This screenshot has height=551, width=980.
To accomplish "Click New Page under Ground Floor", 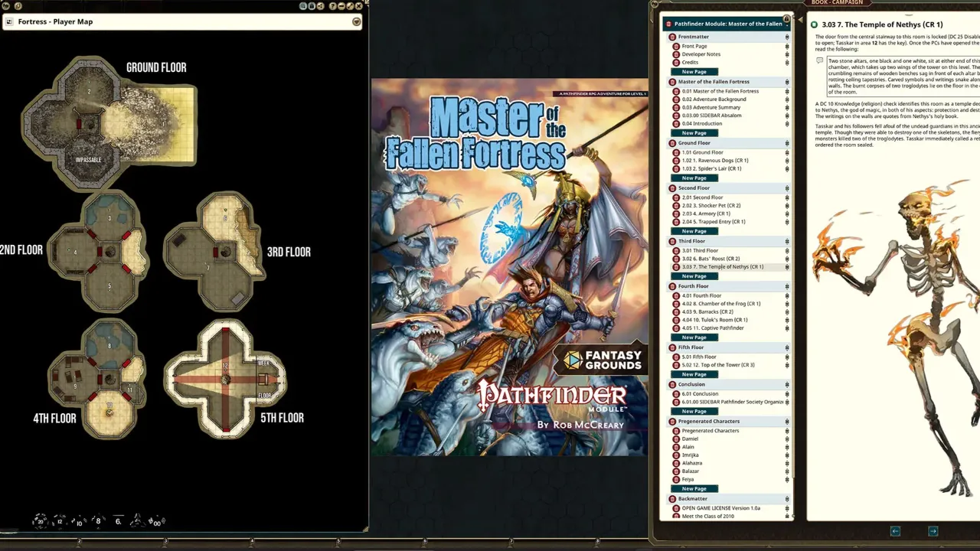I will coord(694,178).
